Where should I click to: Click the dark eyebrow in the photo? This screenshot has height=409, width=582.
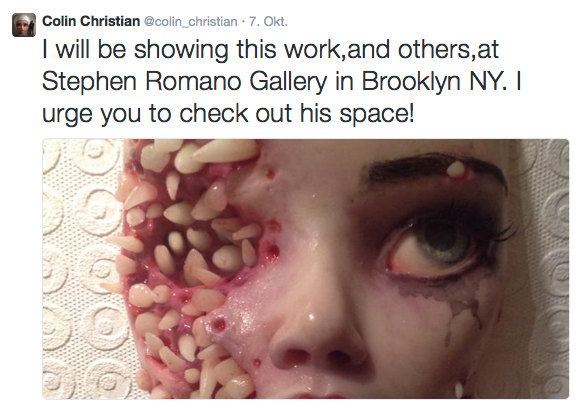click(x=432, y=168)
